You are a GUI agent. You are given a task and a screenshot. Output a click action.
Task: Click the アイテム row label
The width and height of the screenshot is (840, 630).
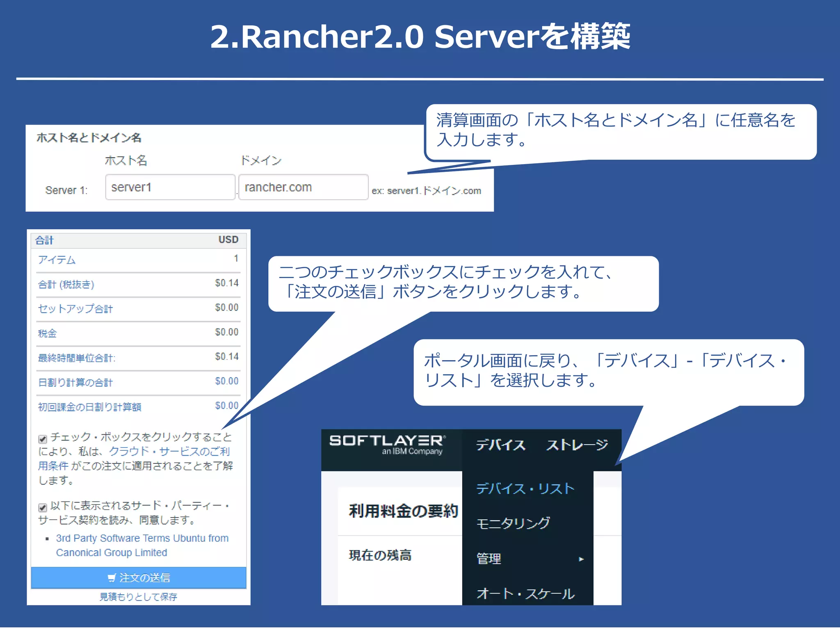coord(57,260)
